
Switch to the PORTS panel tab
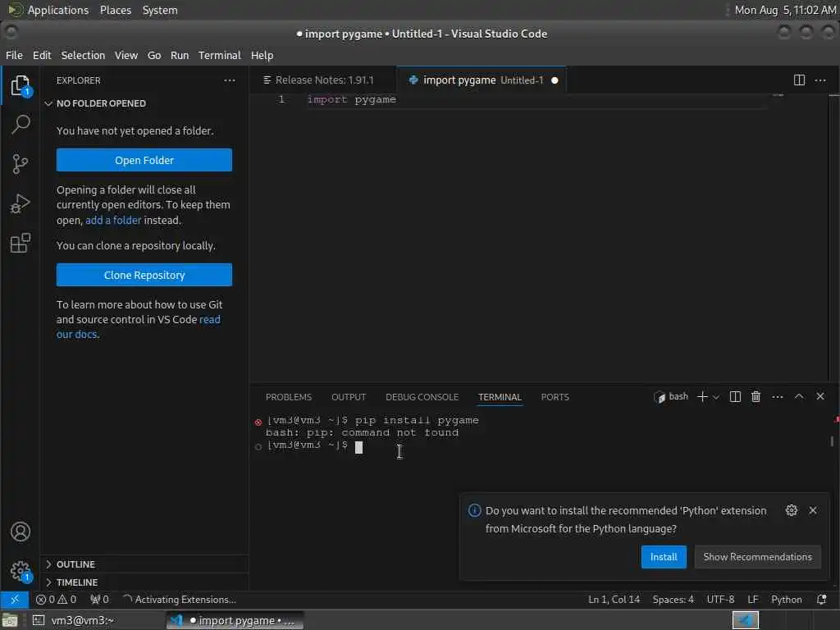click(x=555, y=397)
